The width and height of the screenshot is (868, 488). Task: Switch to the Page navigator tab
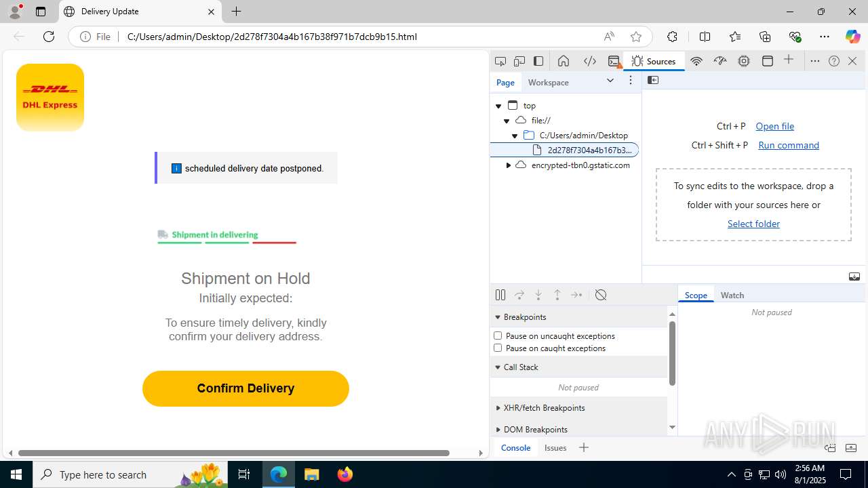point(505,82)
